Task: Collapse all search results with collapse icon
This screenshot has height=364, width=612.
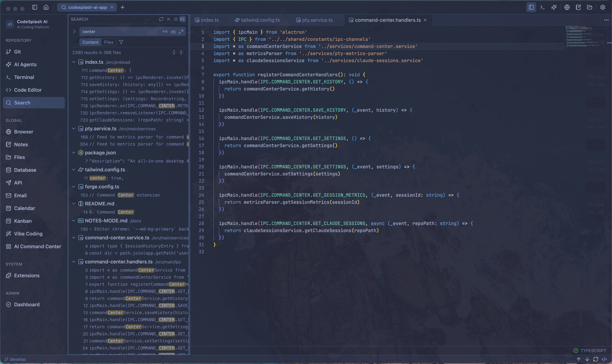Action: click(x=181, y=52)
